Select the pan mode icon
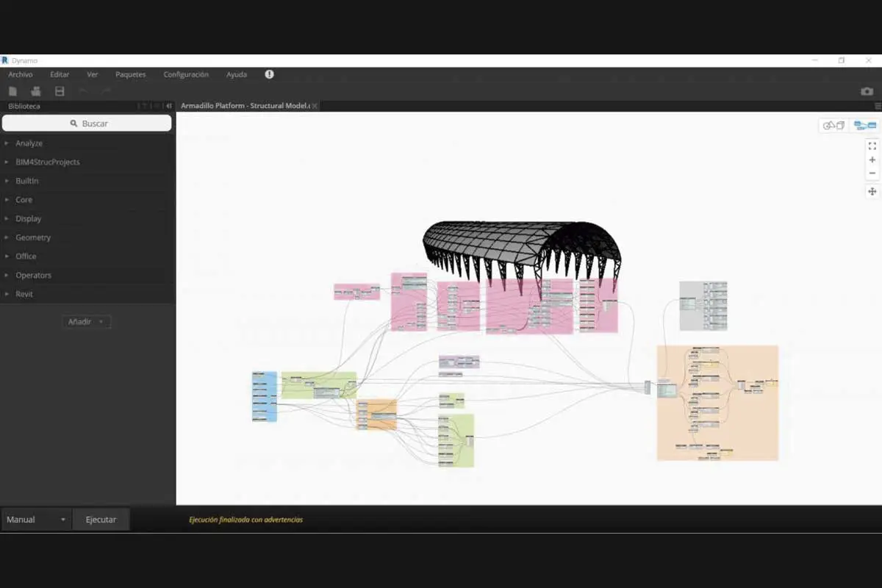Viewport: 882px width, 588px height. pos(872,192)
